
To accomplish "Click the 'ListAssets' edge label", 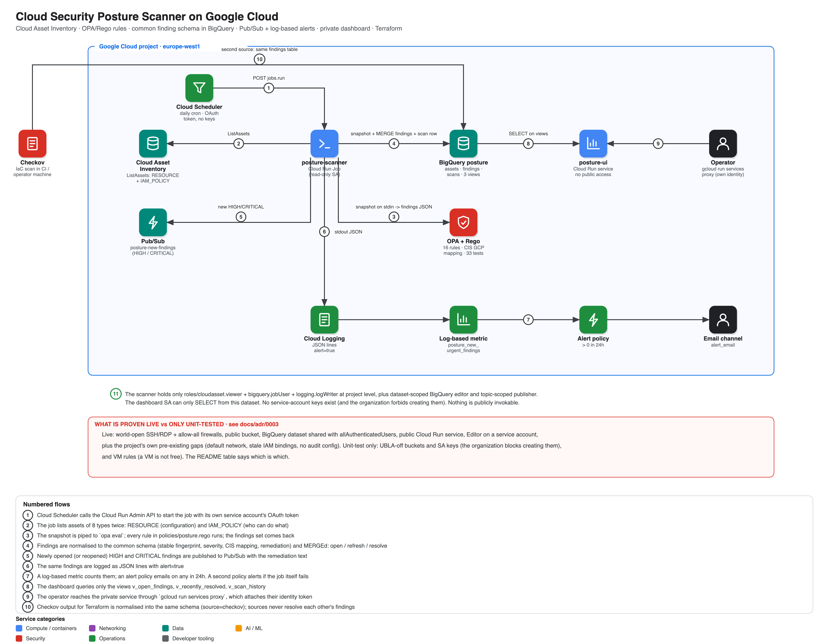I will [238, 134].
